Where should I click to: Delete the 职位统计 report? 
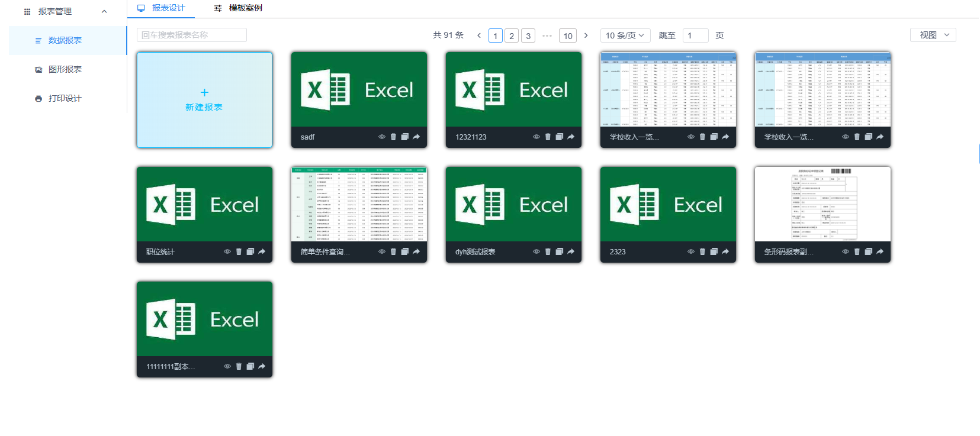tap(239, 251)
